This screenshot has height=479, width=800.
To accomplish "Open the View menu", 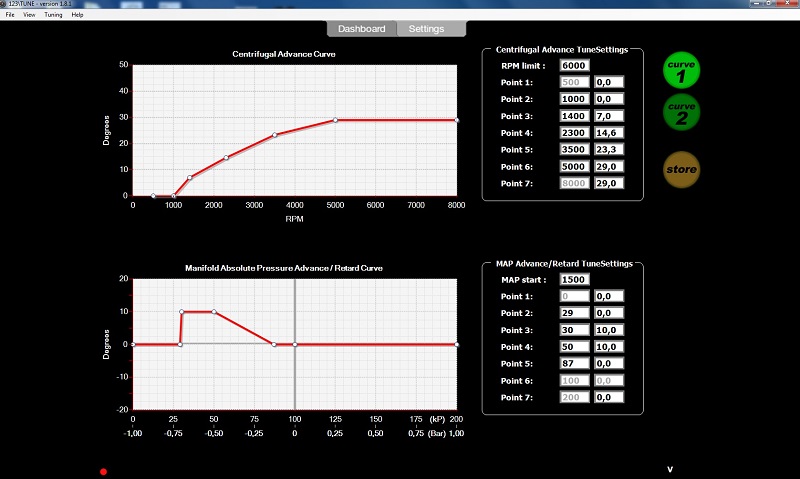I will tap(29, 16).
